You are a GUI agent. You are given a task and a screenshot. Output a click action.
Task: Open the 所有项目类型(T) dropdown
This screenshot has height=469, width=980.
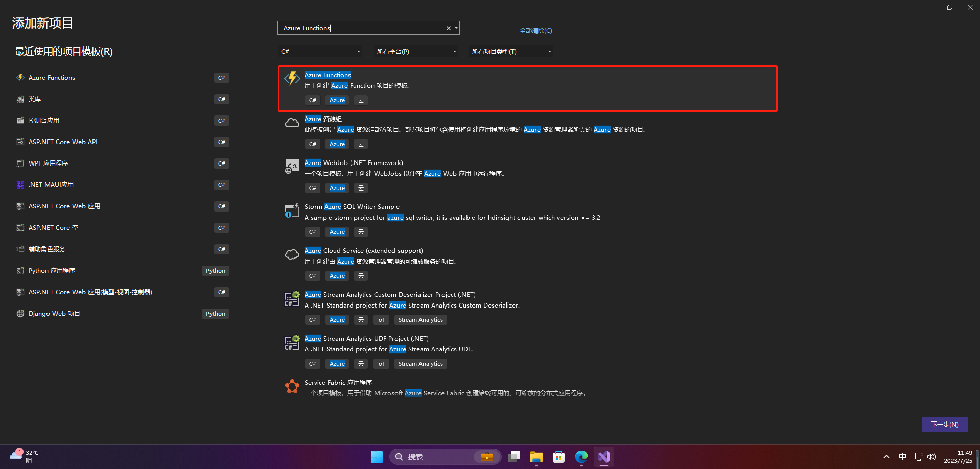point(511,52)
